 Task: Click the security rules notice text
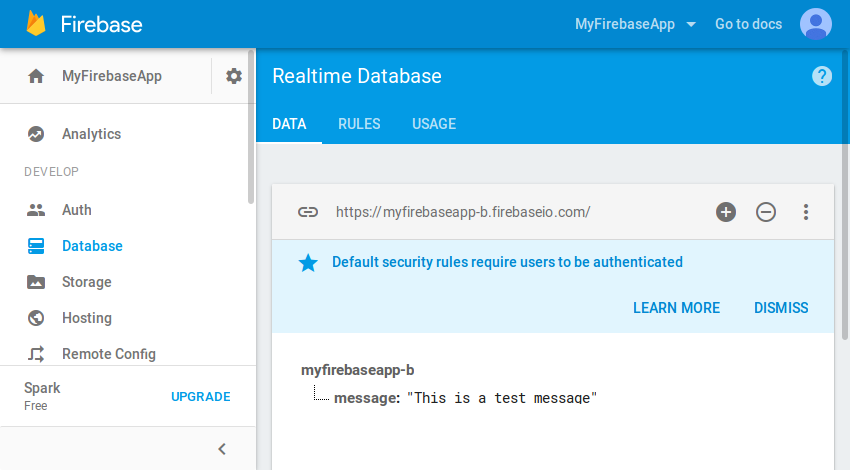click(507, 262)
